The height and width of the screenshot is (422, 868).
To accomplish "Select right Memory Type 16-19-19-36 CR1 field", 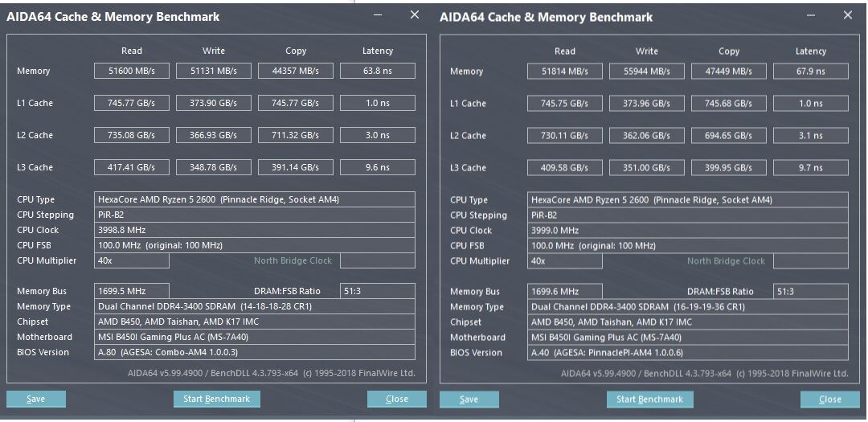I will (687, 307).
